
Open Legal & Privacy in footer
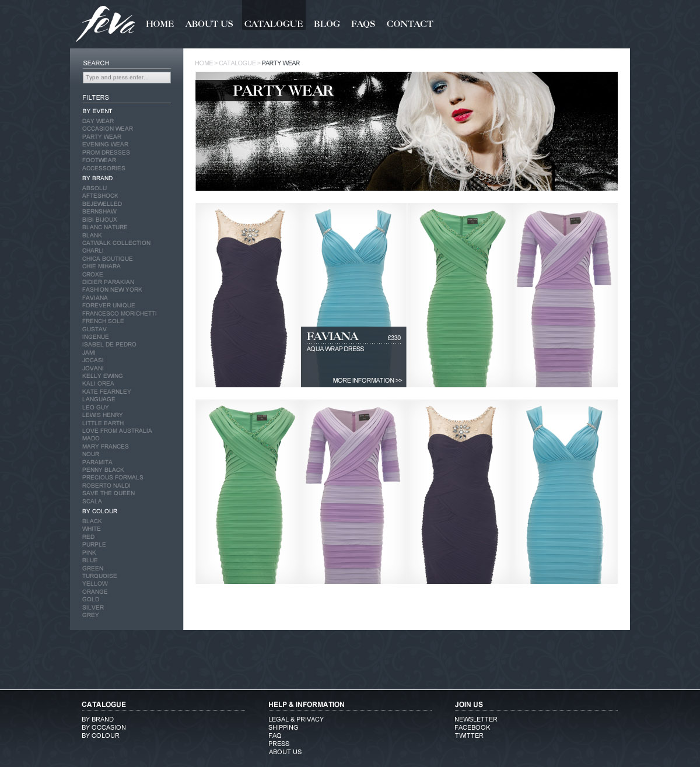(x=296, y=720)
